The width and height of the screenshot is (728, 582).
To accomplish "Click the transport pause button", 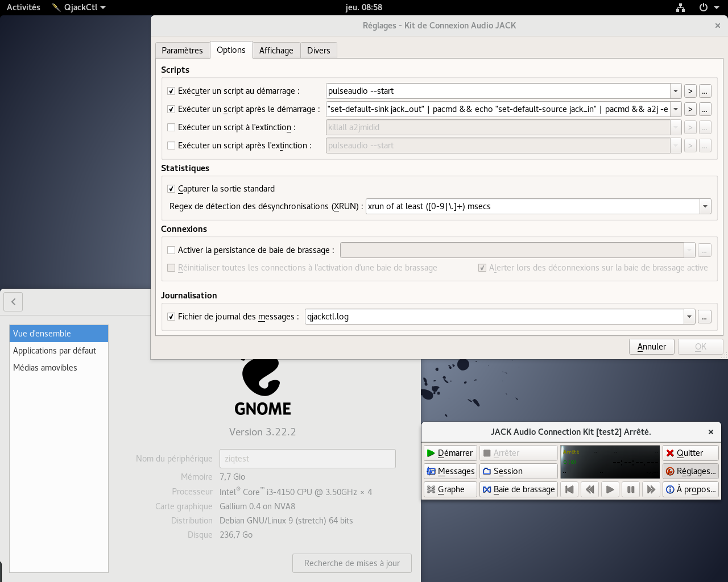I will (631, 489).
